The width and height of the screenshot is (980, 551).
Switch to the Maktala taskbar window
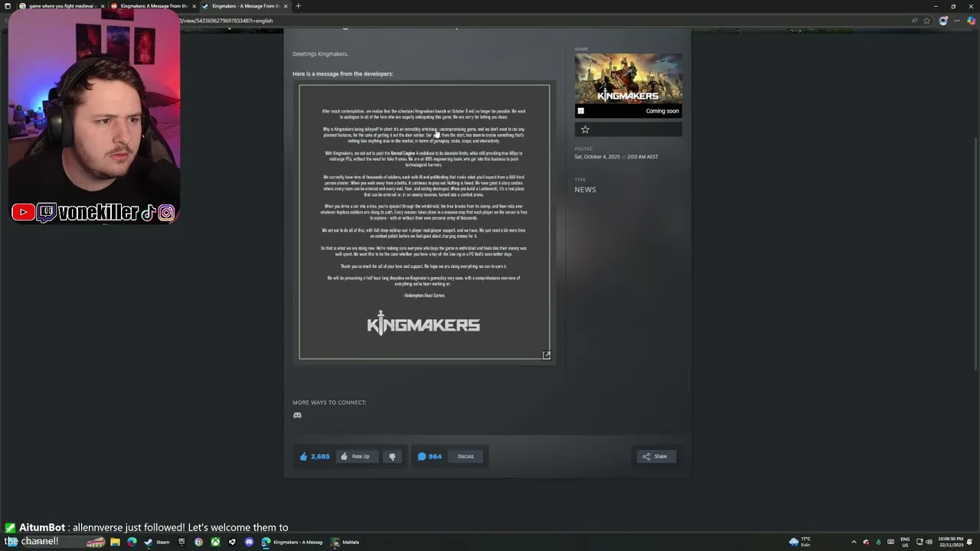pyautogui.click(x=345, y=542)
